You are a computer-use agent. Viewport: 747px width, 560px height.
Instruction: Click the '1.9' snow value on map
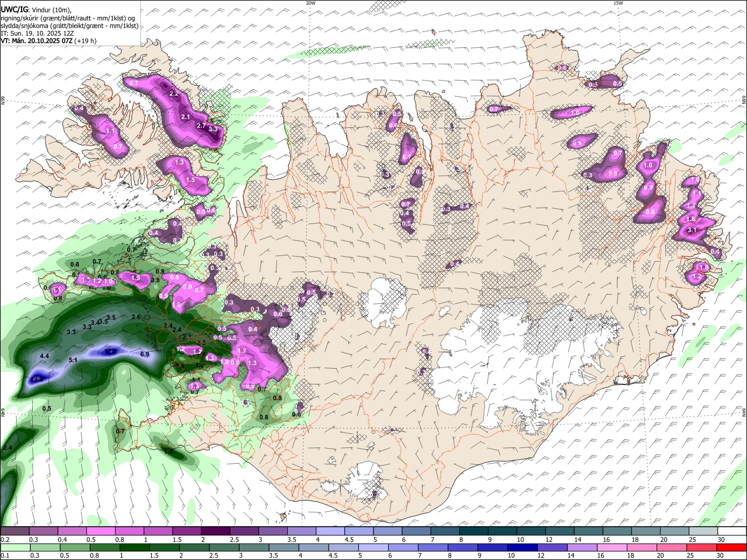click(136, 278)
